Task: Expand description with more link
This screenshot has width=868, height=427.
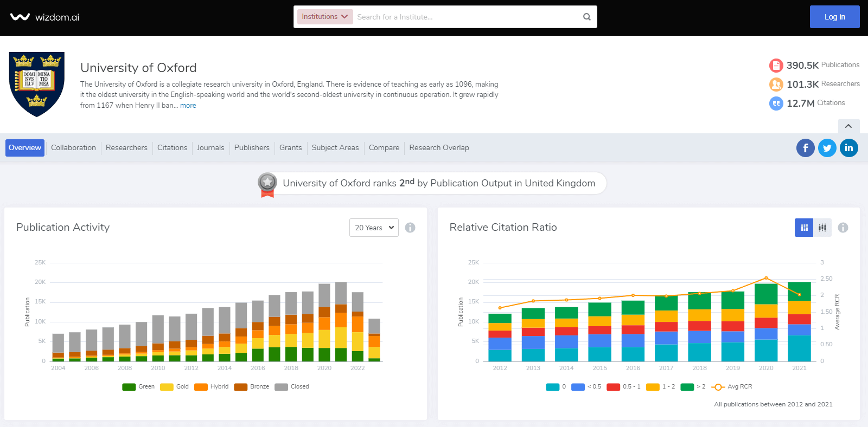Action: point(188,106)
